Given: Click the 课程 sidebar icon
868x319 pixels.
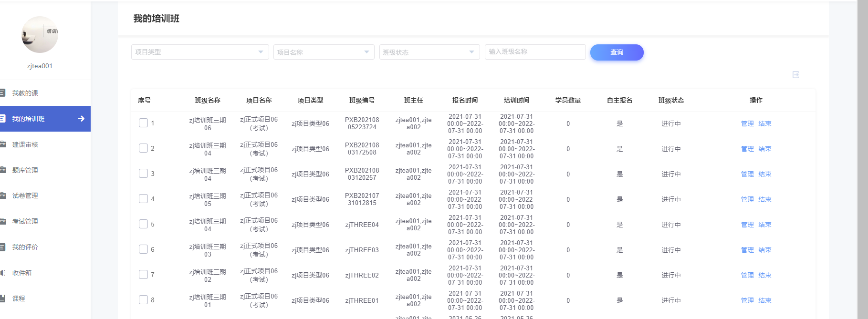Looking at the screenshot, I should tap(2, 298).
